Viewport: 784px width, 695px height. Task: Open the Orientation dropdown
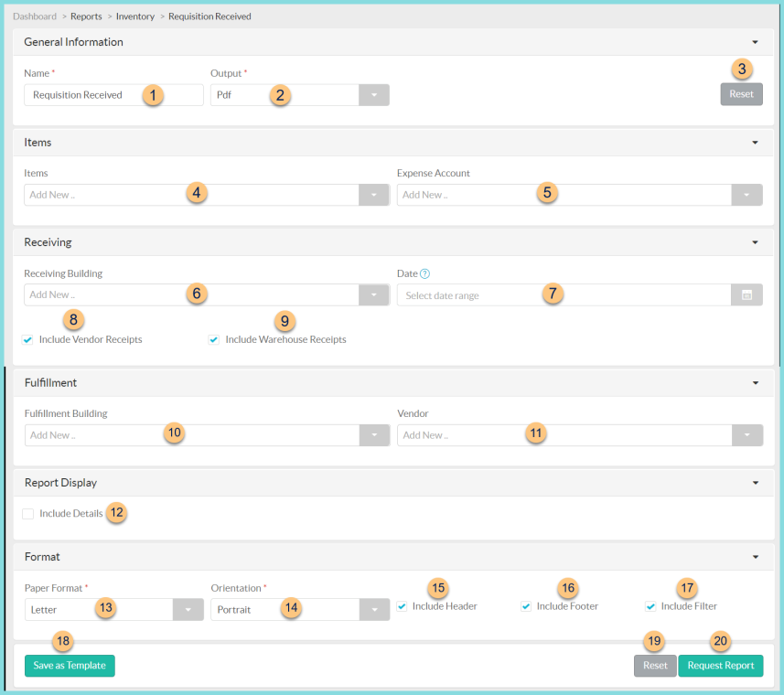(x=374, y=609)
